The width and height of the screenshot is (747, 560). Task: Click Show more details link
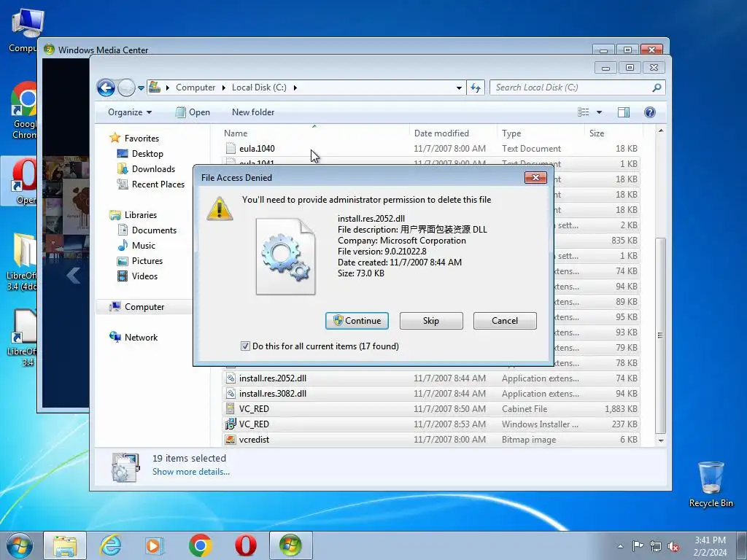tap(190, 472)
